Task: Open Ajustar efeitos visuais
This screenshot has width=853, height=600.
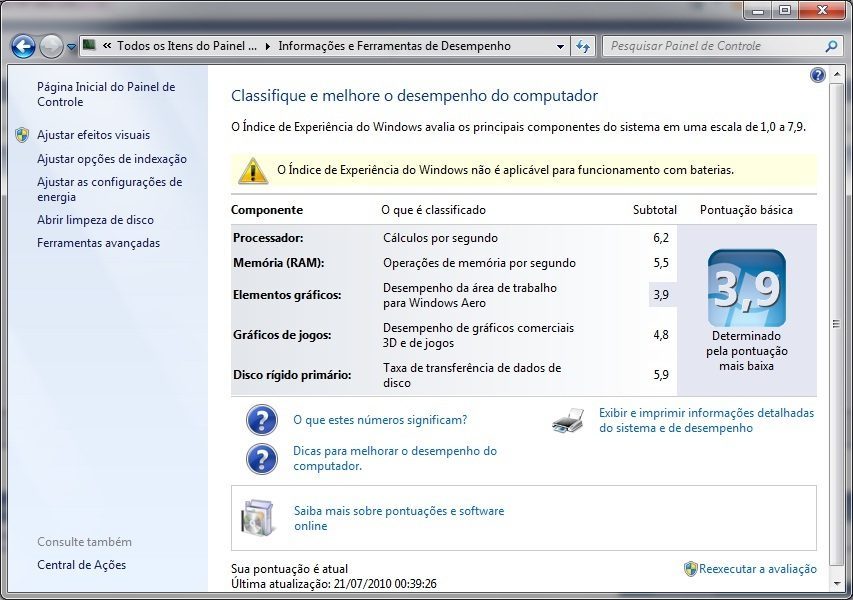Action: pos(94,135)
